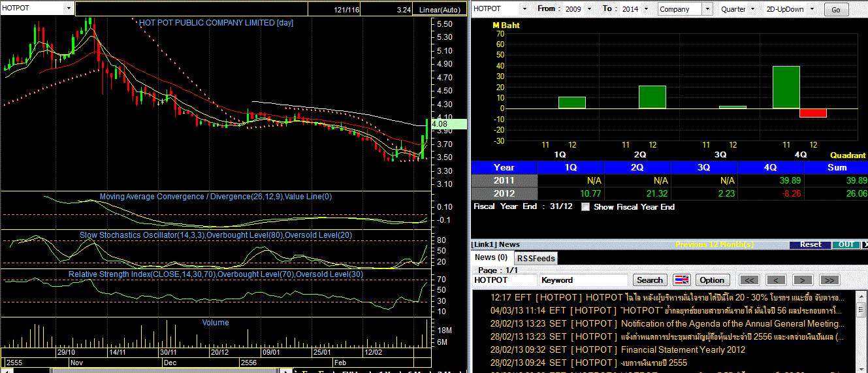The height and width of the screenshot is (373, 868).
Task: Click the 2Q column header in the table
Action: click(637, 167)
